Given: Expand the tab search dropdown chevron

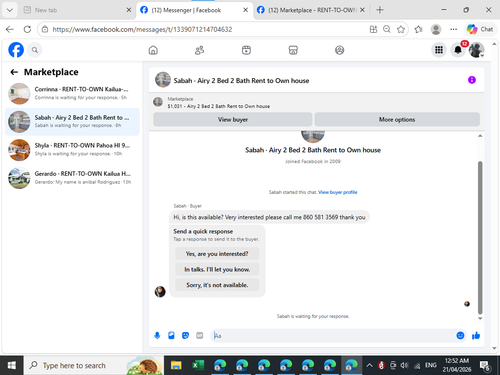Looking at the screenshot, I should pyautogui.click(x=10, y=10).
